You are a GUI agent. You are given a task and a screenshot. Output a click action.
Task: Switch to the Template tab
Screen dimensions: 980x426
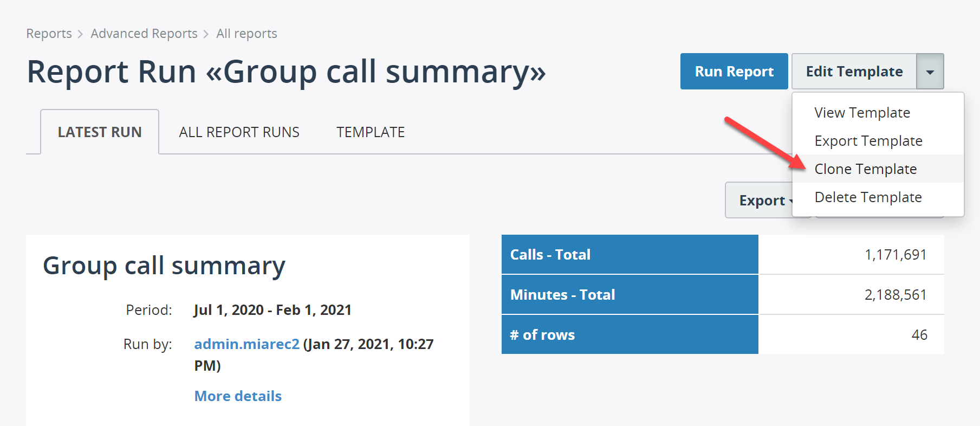[x=371, y=132]
